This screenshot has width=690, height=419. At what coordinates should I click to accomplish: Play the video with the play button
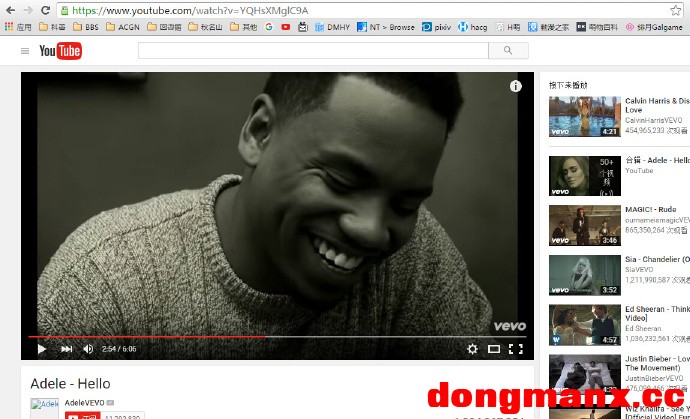pos(41,349)
